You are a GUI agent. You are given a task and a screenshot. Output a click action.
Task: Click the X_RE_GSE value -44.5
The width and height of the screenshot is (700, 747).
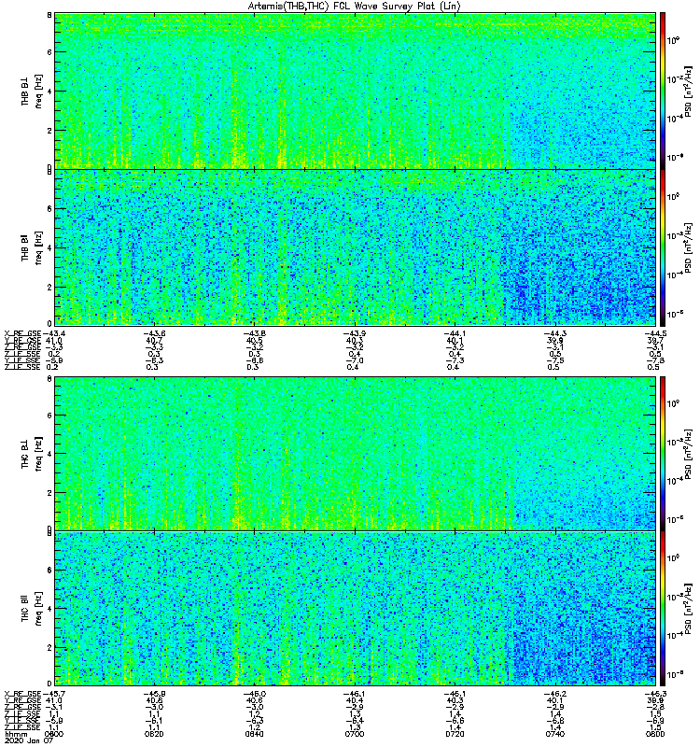[655, 333]
